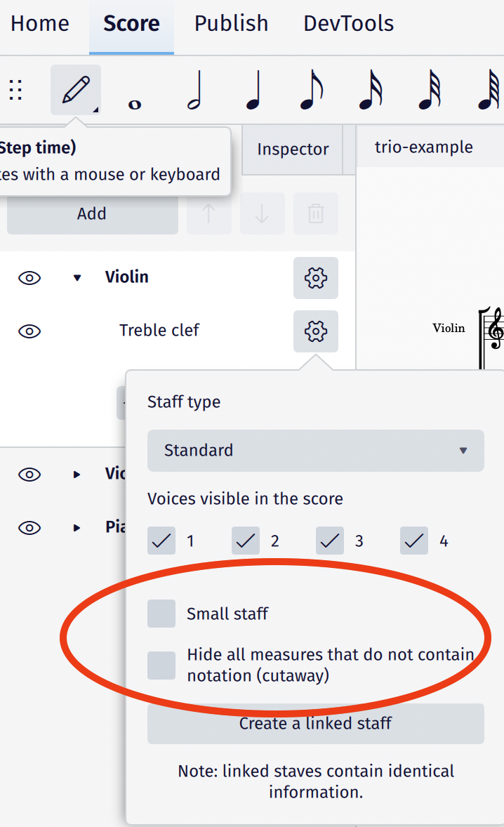Enable the Small staff option
This screenshot has height=827, width=504.
[161, 614]
